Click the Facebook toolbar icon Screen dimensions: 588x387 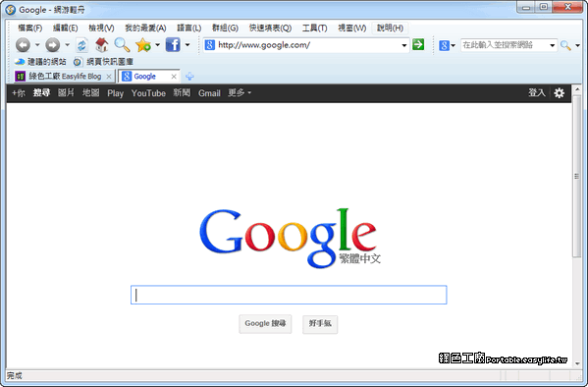pyautogui.click(x=173, y=45)
